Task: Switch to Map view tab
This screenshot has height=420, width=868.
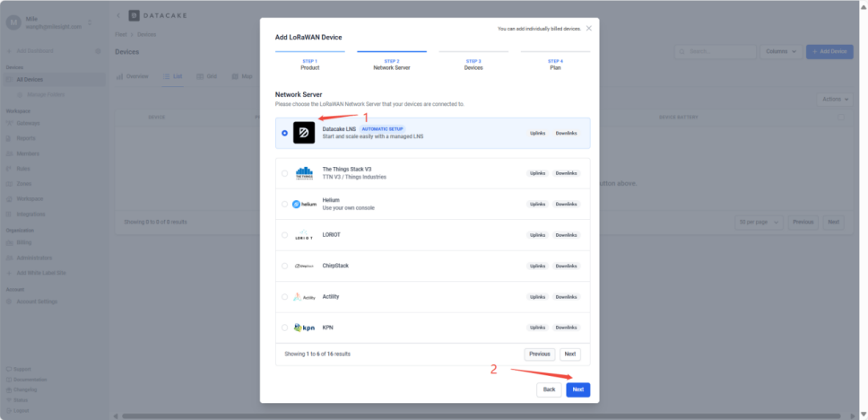Action: tap(242, 76)
